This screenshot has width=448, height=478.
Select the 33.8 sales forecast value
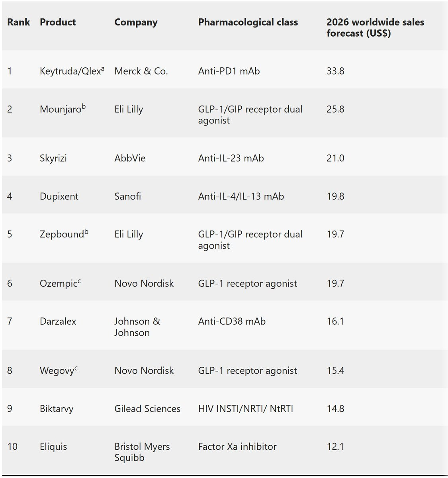tap(335, 71)
